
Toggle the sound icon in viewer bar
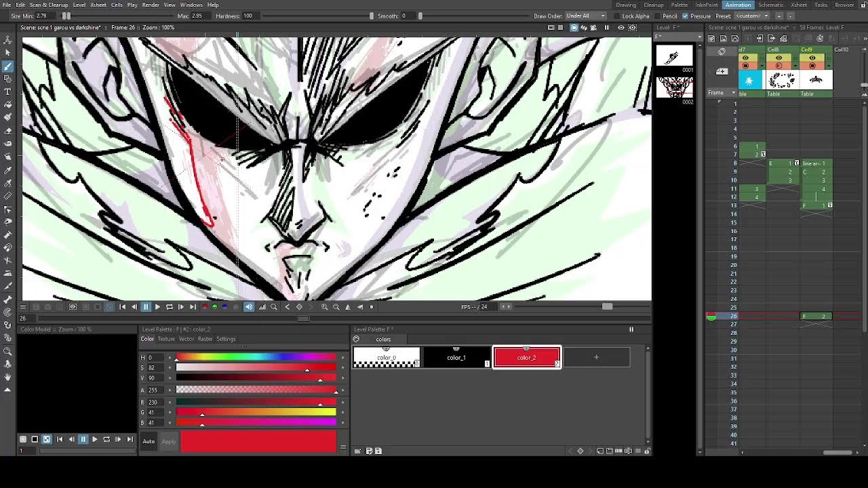pyautogui.click(x=249, y=307)
